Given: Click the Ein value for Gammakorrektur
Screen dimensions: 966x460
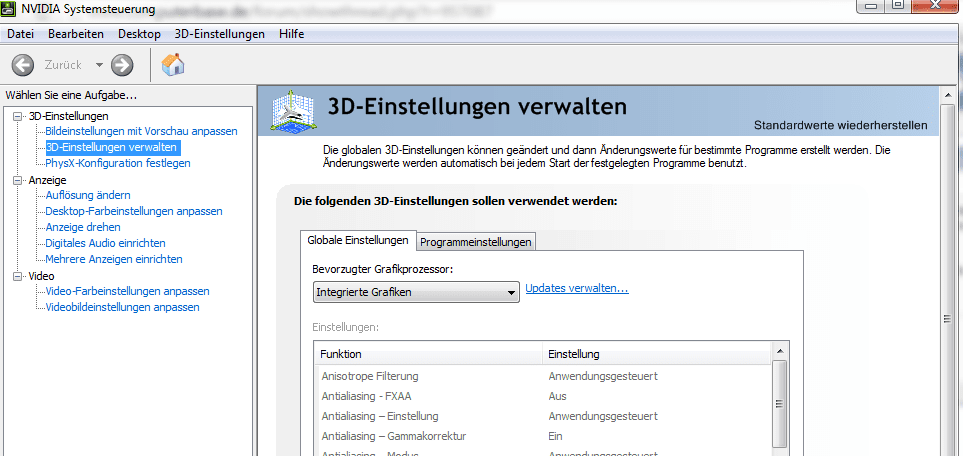Looking at the screenshot, I should [x=556, y=436].
